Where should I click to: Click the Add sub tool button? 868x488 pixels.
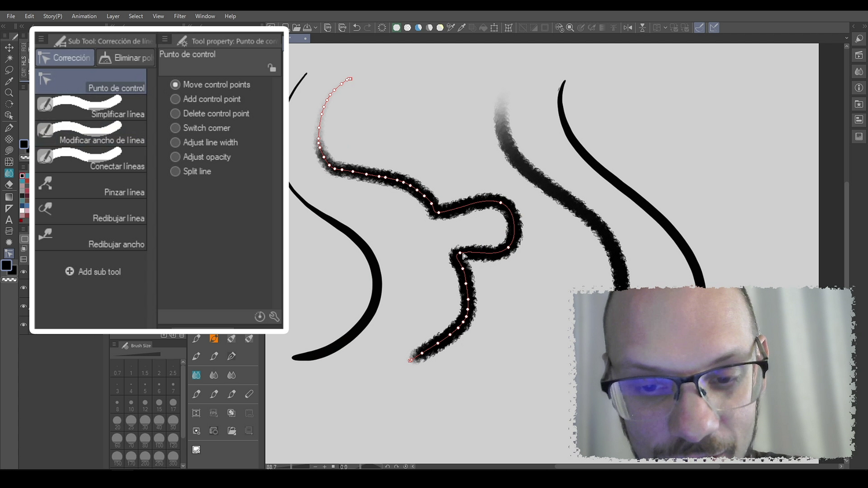click(93, 272)
